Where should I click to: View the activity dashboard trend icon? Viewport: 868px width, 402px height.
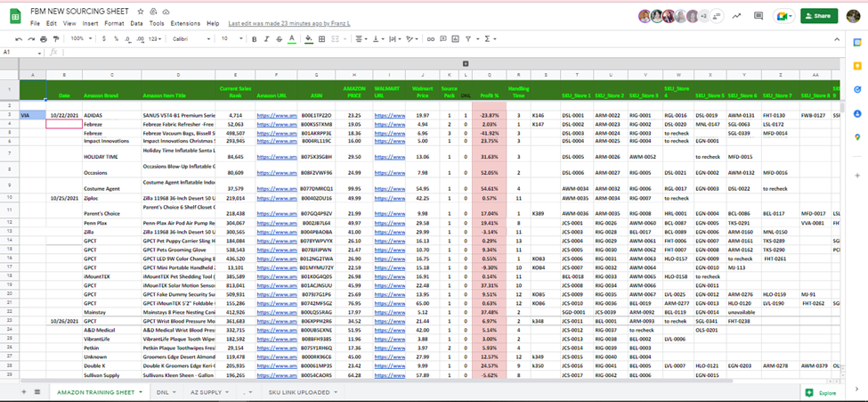point(736,16)
